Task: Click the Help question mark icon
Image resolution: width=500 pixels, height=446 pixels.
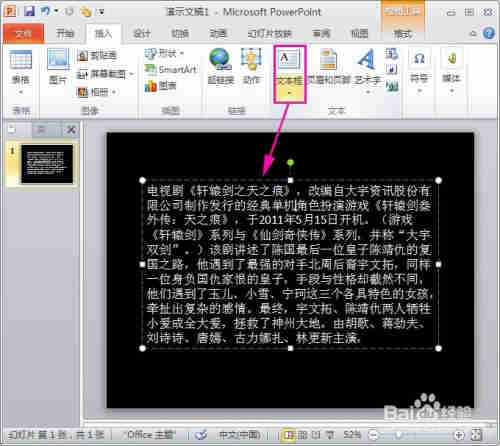Action: (x=489, y=33)
